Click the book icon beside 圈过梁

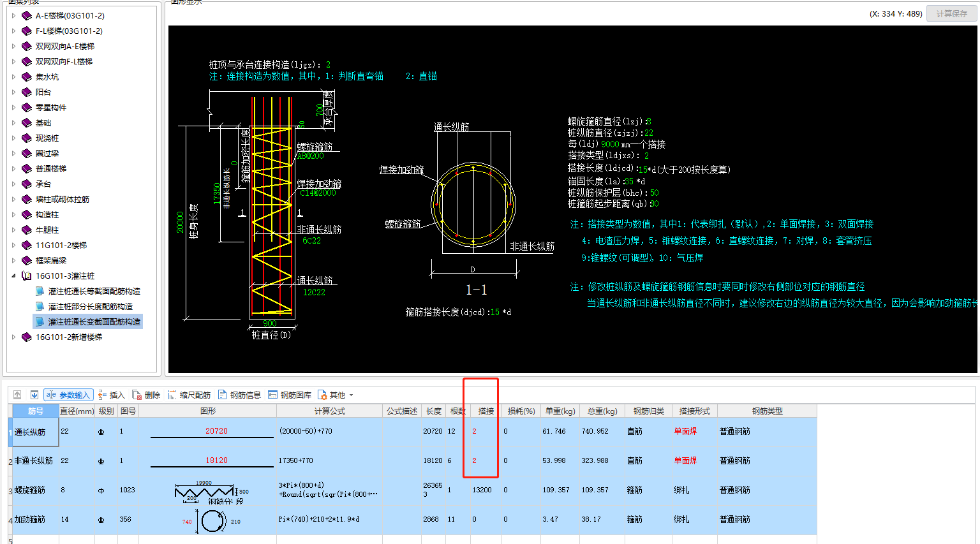[x=26, y=153]
